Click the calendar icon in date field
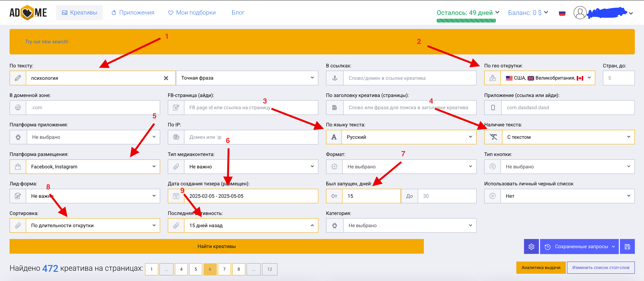644x281 pixels. (176, 196)
